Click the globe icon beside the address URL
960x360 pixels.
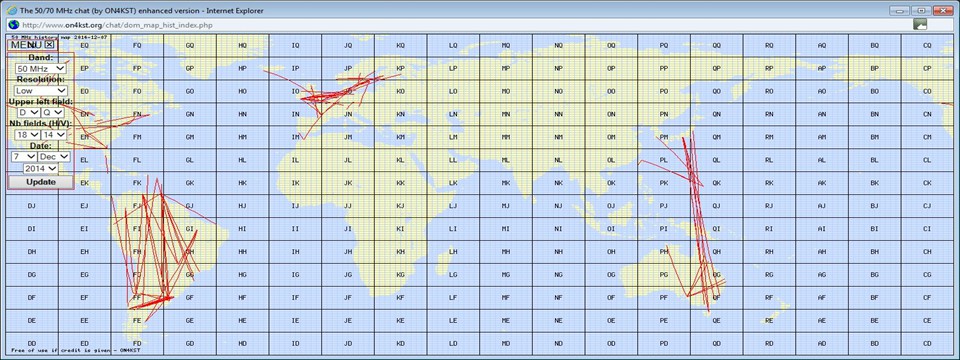click(13, 24)
